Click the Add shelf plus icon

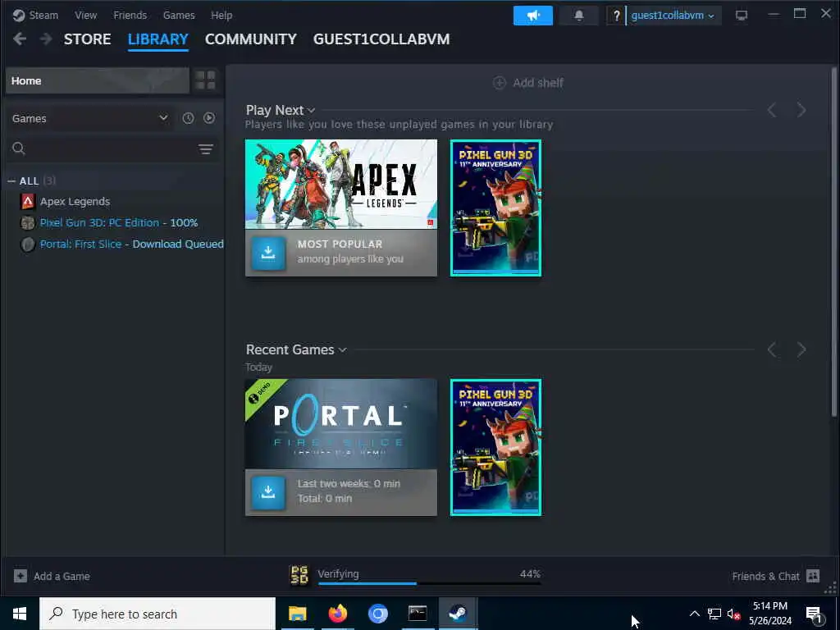pyautogui.click(x=500, y=83)
